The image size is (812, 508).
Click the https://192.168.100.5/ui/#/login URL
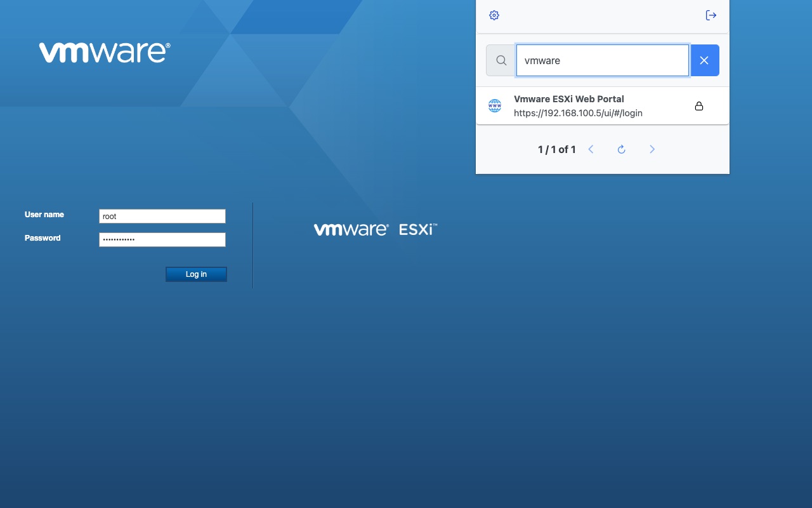(578, 113)
